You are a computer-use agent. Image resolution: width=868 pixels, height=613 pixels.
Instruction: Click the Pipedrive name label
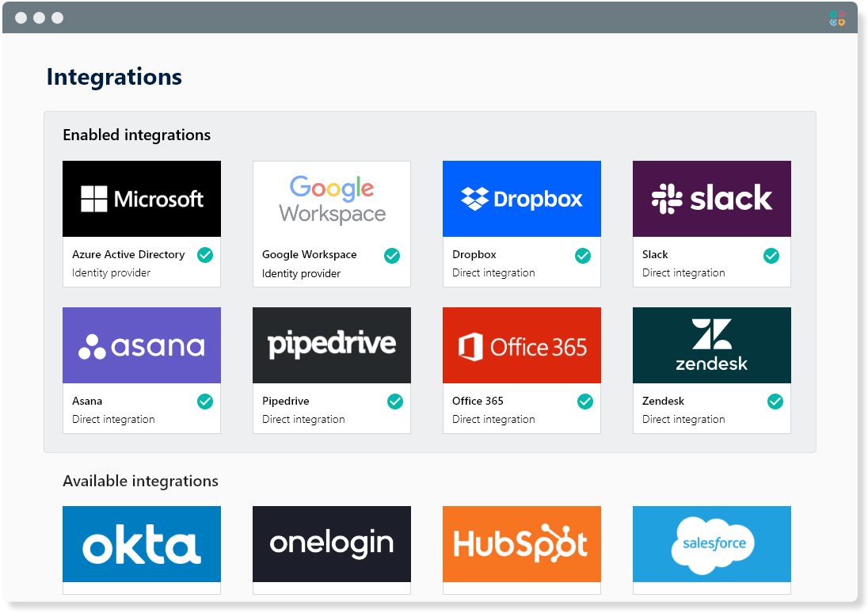286,401
